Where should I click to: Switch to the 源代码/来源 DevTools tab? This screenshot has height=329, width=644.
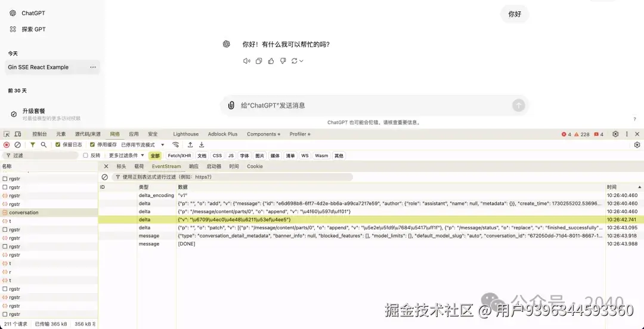coord(88,134)
